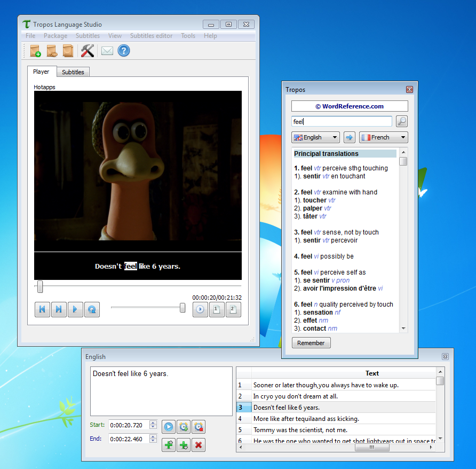The height and width of the screenshot is (469, 476).
Task: Click the blue play button in English panel
Action: coord(169,427)
